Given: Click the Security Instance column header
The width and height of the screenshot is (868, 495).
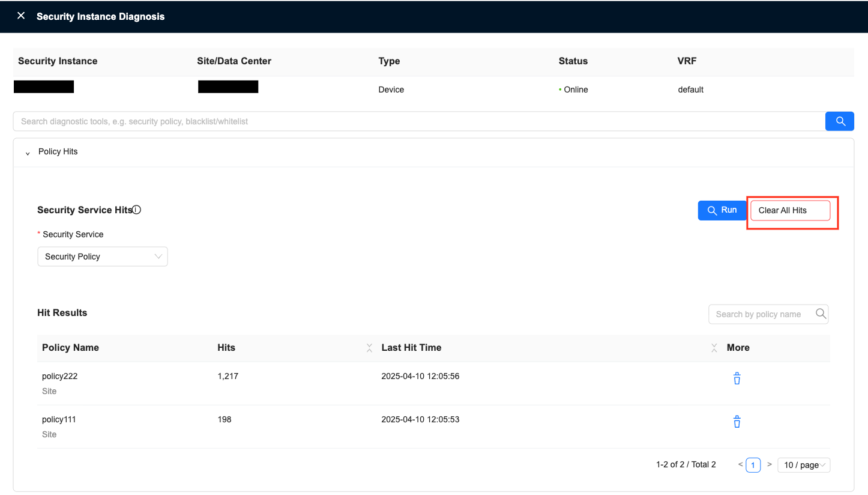Looking at the screenshot, I should pos(58,61).
